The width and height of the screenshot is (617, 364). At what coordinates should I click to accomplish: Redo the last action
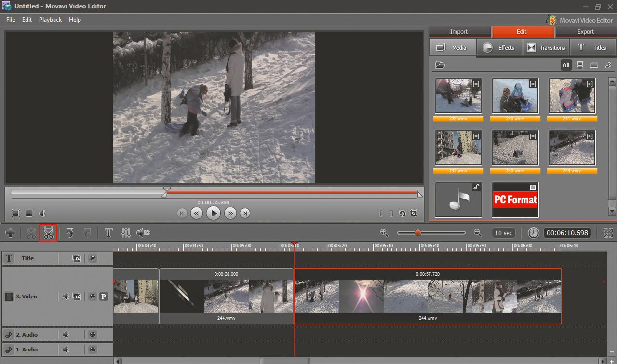tap(87, 233)
